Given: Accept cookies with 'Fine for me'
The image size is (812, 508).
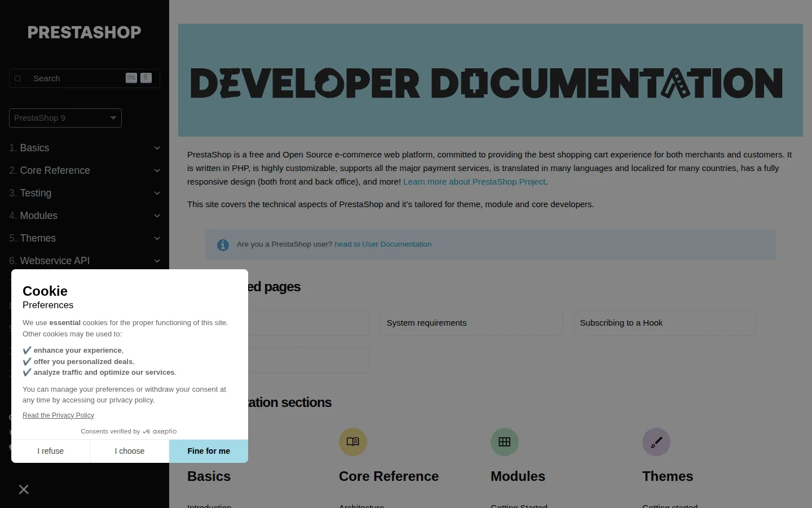Looking at the screenshot, I should click(209, 451).
